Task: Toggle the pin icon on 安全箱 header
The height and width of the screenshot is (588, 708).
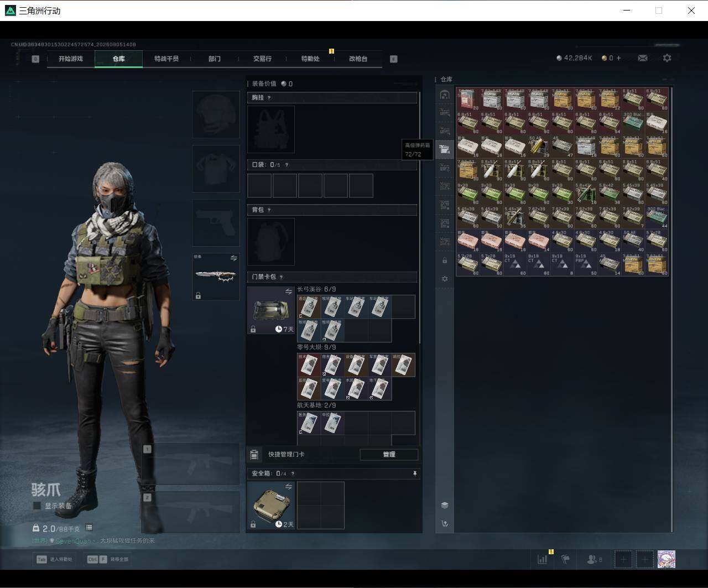Action: point(415,473)
